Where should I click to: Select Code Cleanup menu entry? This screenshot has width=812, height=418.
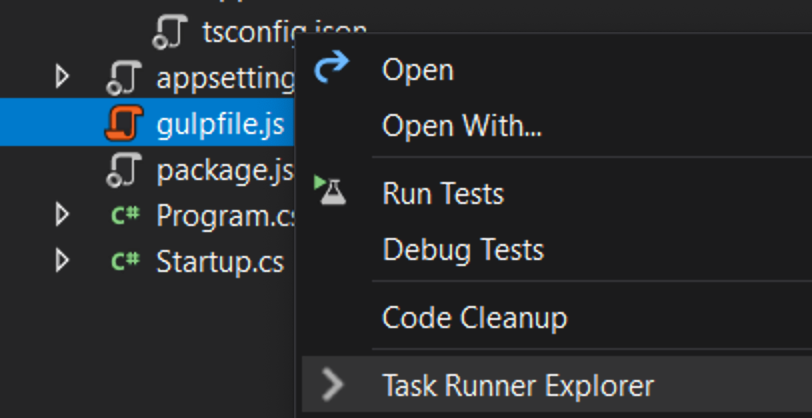click(475, 318)
